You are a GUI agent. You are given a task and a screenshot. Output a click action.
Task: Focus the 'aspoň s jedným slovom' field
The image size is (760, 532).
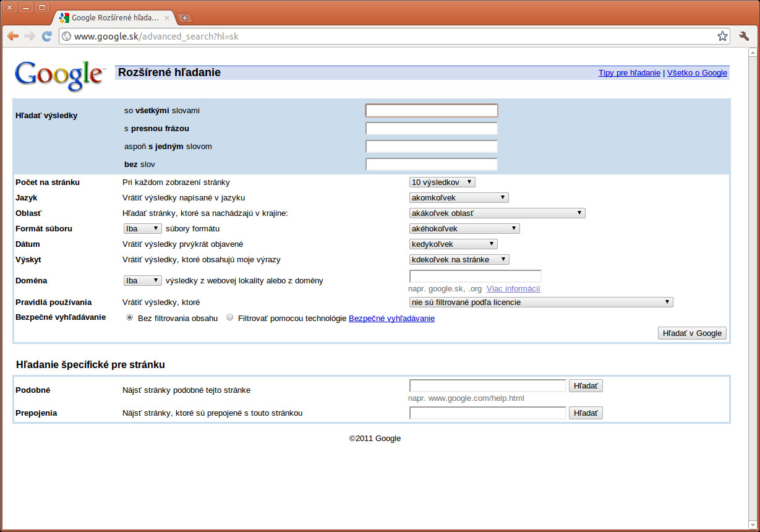(x=432, y=147)
